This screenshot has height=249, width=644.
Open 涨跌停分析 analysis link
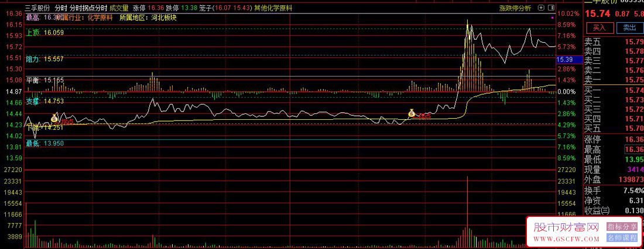point(515,8)
